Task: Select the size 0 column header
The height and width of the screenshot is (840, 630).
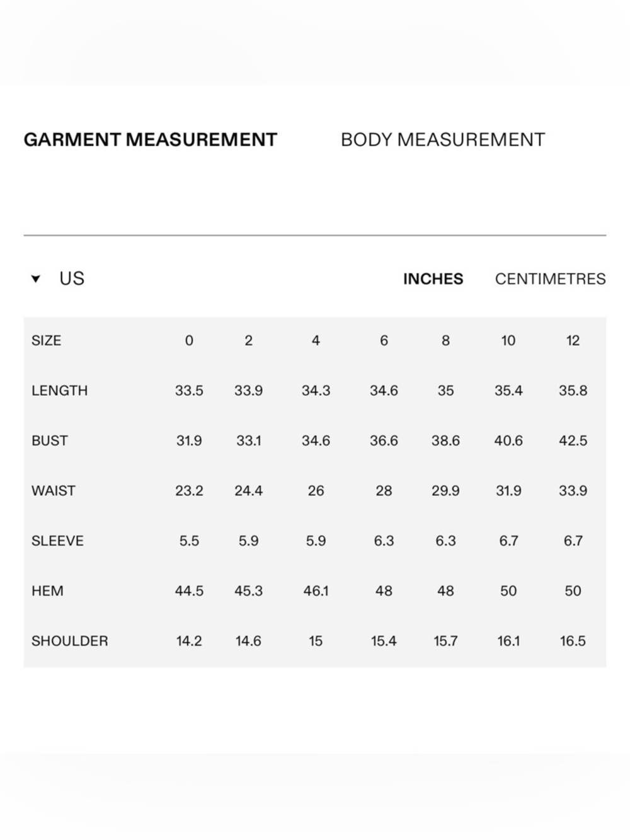Action: pos(189,341)
